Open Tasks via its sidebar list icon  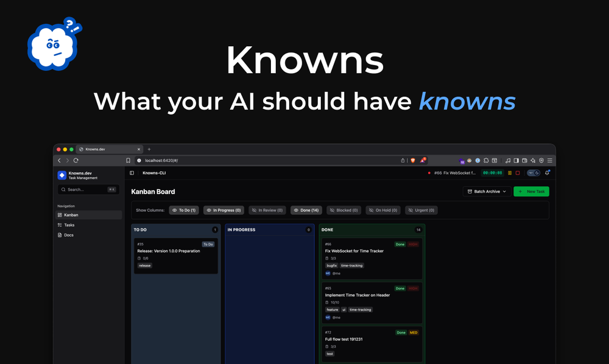click(60, 225)
